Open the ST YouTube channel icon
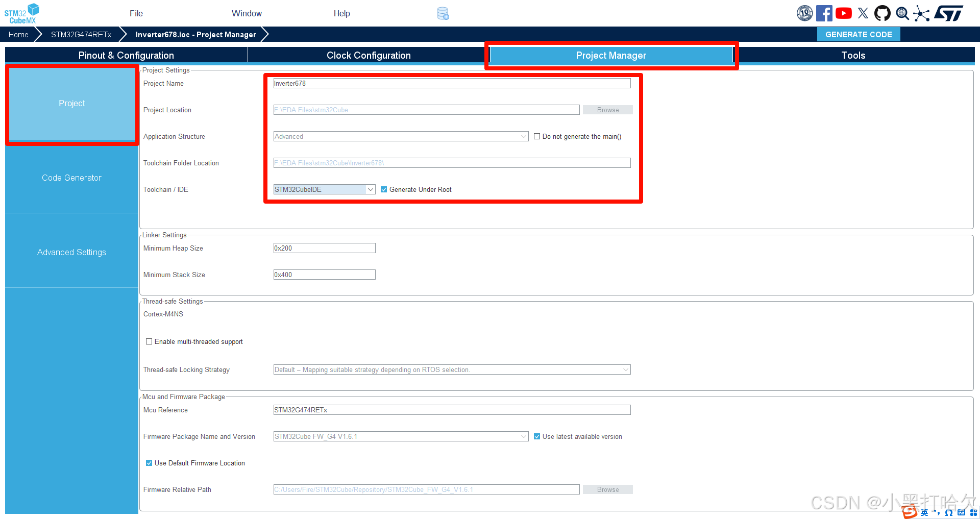This screenshot has height=519, width=980. point(844,13)
